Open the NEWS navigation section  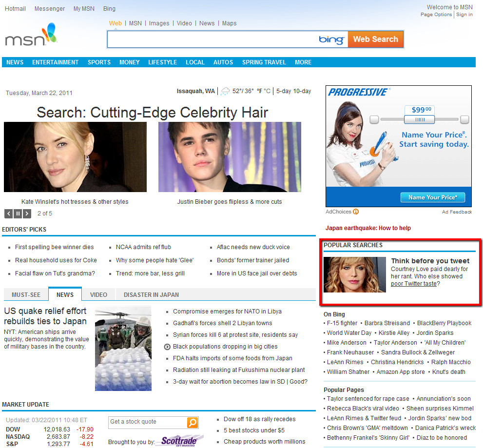(x=15, y=62)
